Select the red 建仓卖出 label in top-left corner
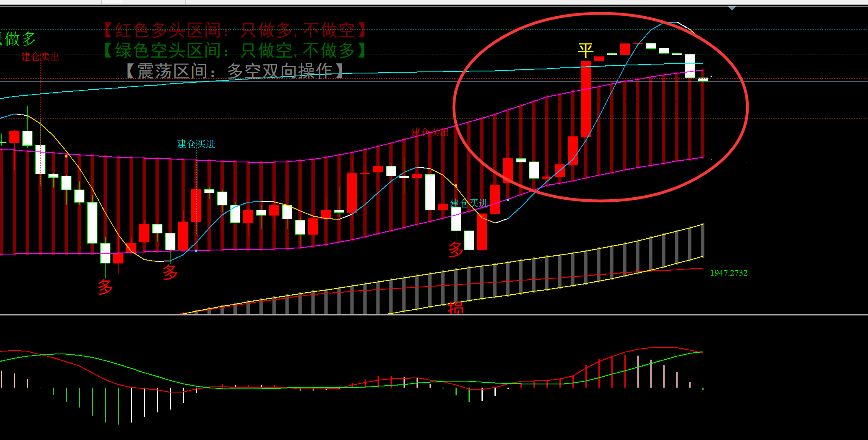This screenshot has width=868, height=440. 40,57
